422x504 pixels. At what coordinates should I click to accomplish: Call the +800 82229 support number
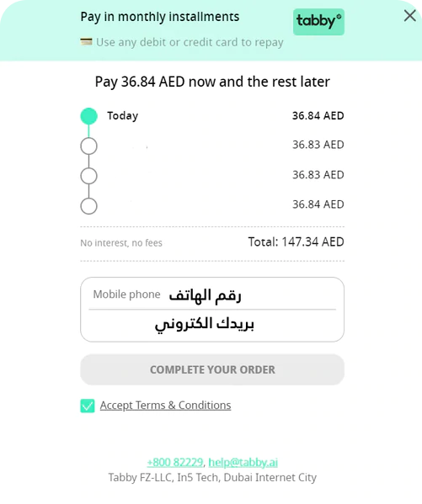pyautogui.click(x=175, y=462)
